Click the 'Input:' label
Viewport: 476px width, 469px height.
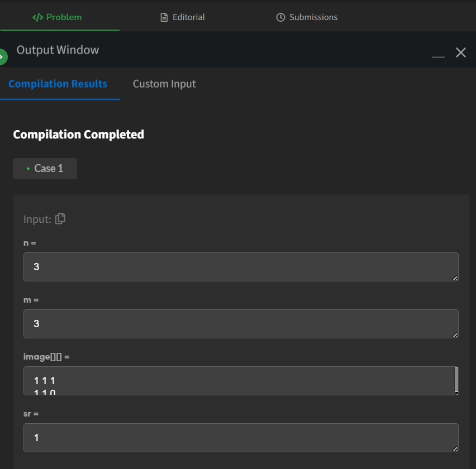point(37,219)
